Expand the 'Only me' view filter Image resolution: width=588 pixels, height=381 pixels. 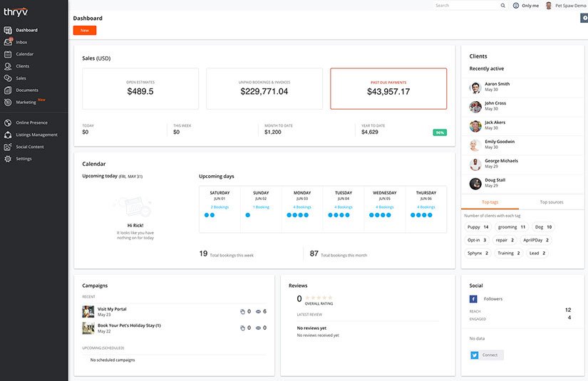coord(526,6)
